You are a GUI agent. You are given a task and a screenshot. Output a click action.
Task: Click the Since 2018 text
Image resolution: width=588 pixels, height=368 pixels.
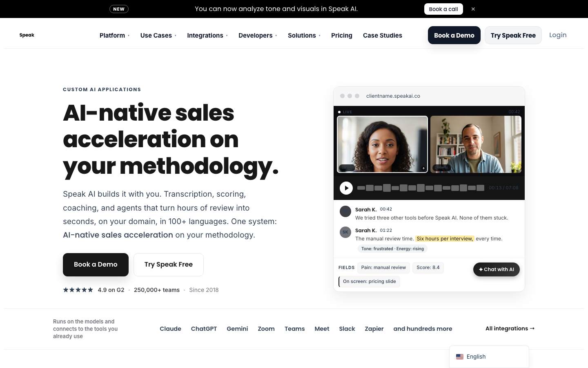tap(204, 290)
